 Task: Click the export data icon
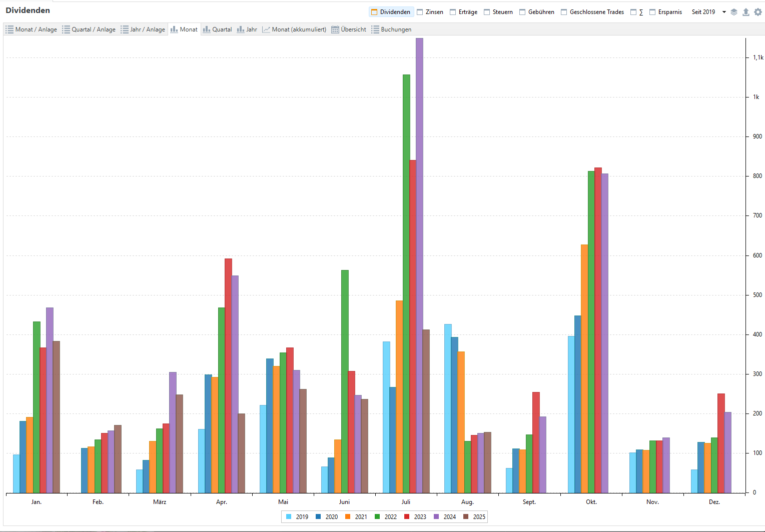pos(745,12)
